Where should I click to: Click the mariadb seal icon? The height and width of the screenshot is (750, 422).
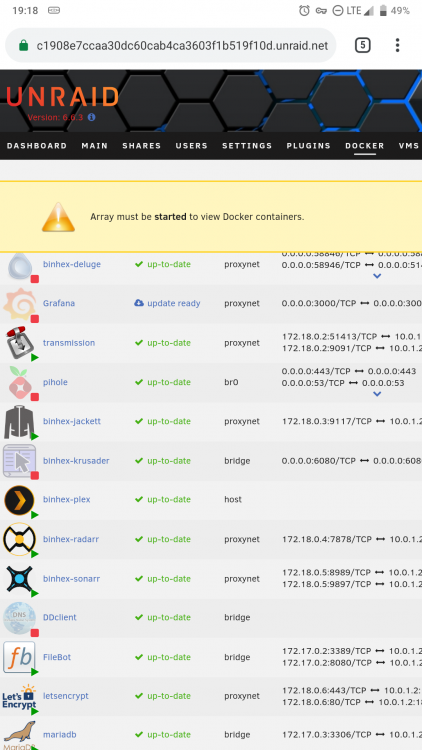(19, 735)
